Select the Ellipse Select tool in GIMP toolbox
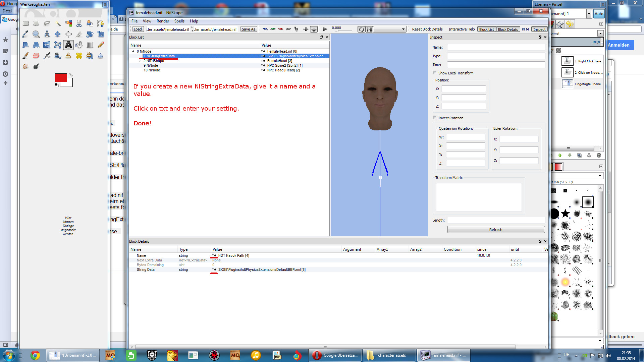Screen dimensions: 644x362 click(x=36, y=23)
